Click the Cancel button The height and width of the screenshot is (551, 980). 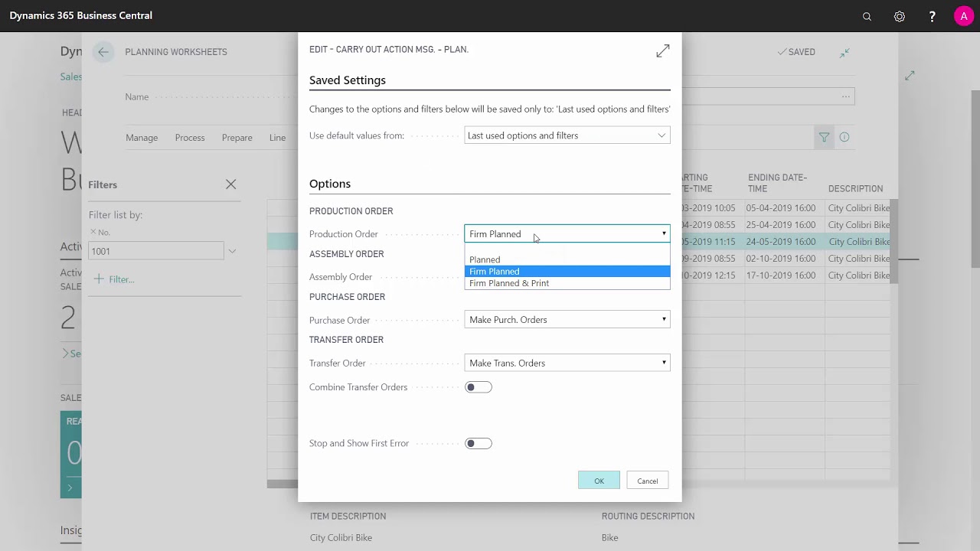tap(647, 481)
